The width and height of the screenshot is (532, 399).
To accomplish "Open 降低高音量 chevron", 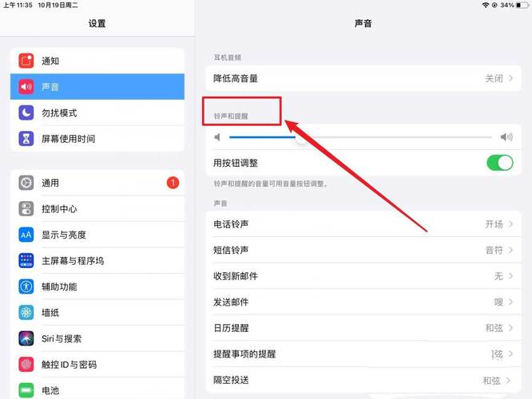I will [510, 79].
